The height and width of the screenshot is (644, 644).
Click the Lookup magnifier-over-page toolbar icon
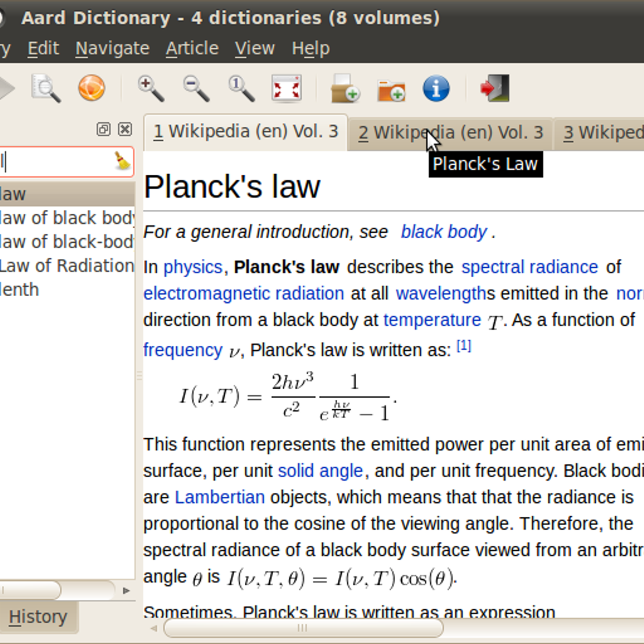click(46, 88)
